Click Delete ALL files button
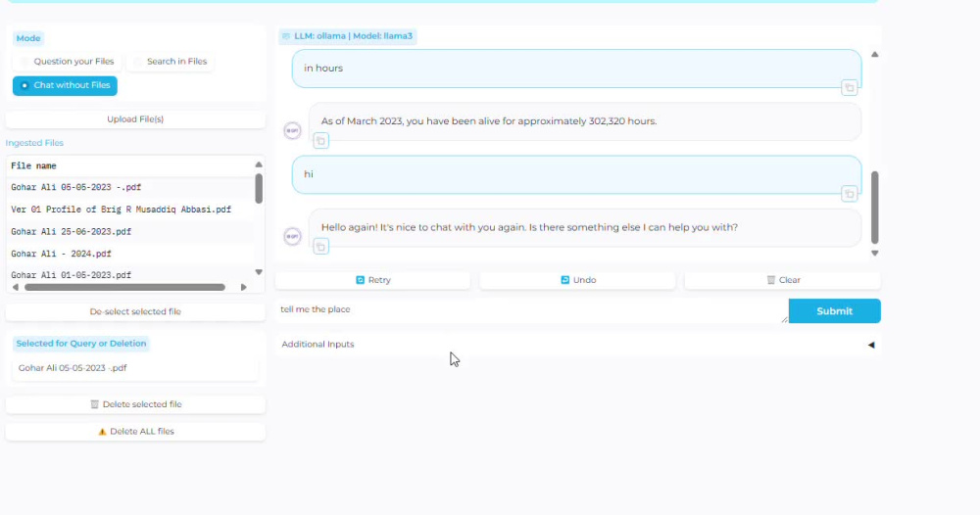 pyautogui.click(x=135, y=432)
